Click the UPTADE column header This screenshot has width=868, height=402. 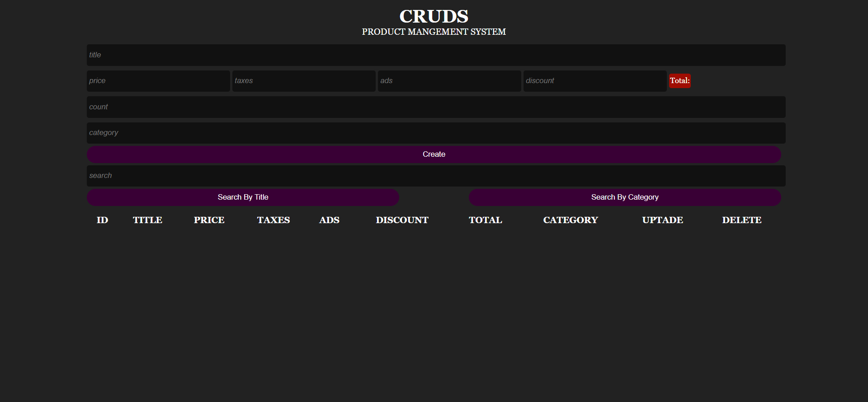(x=662, y=220)
